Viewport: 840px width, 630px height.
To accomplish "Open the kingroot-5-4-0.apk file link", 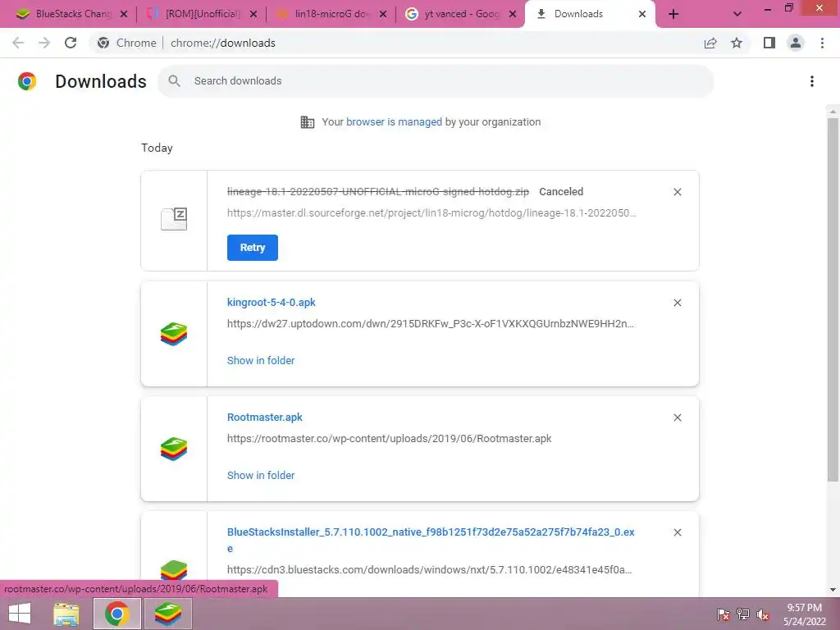I will click(x=271, y=303).
